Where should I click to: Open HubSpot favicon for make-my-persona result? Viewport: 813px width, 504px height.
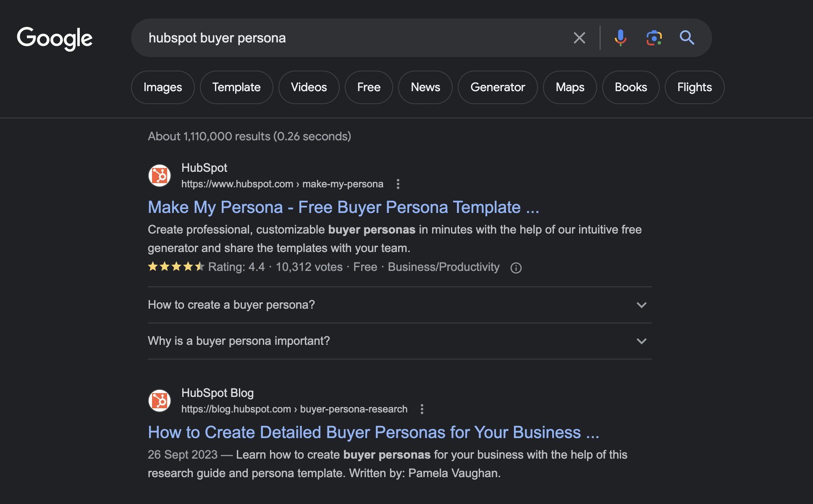[x=160, y=175]
